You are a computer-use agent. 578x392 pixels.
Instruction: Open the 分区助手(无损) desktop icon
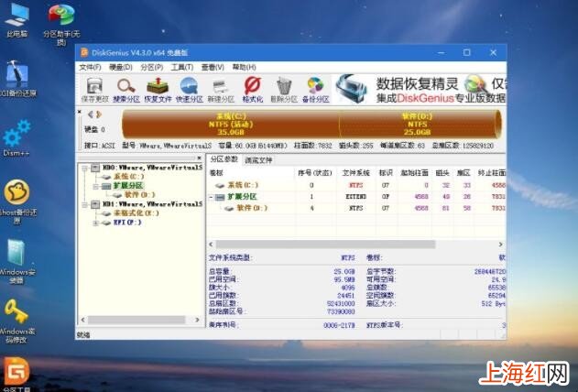61,25
